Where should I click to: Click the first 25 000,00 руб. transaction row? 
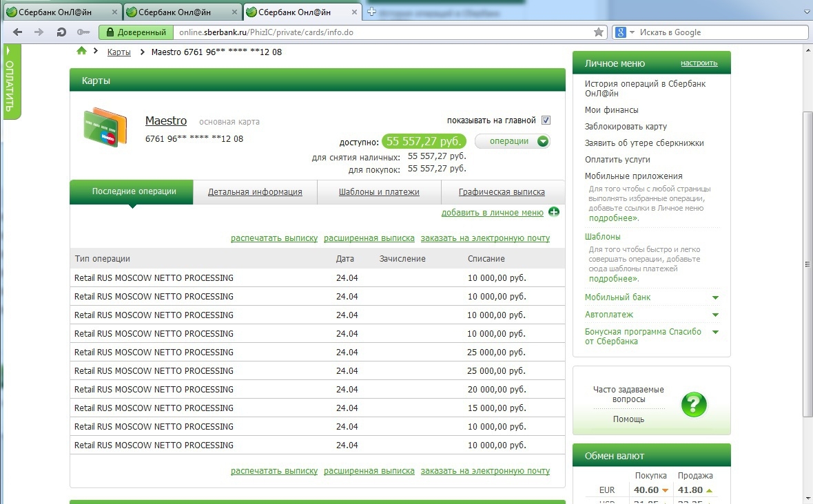coord(318,353)
